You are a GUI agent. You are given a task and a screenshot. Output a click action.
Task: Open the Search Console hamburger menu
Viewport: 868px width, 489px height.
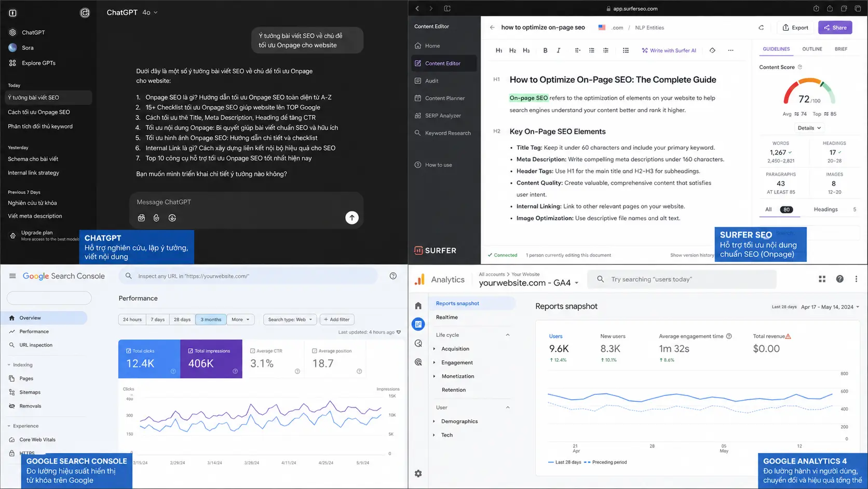[x=12, y=276]
